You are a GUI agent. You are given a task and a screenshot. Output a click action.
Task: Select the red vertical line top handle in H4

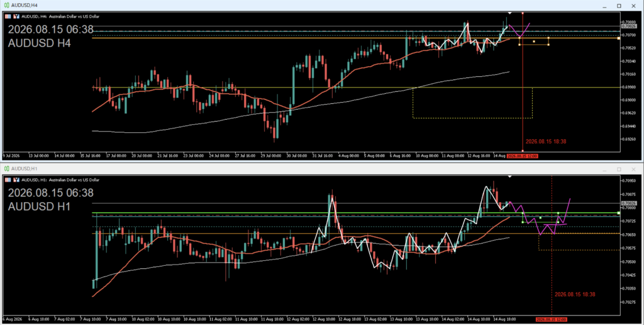pyautogui.click(x=523, y=13)
